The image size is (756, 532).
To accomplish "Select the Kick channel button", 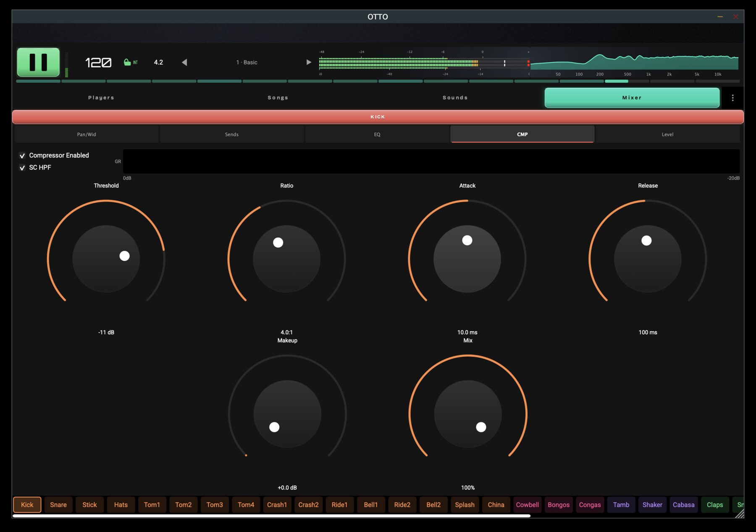I will click(x=27, y=505).
